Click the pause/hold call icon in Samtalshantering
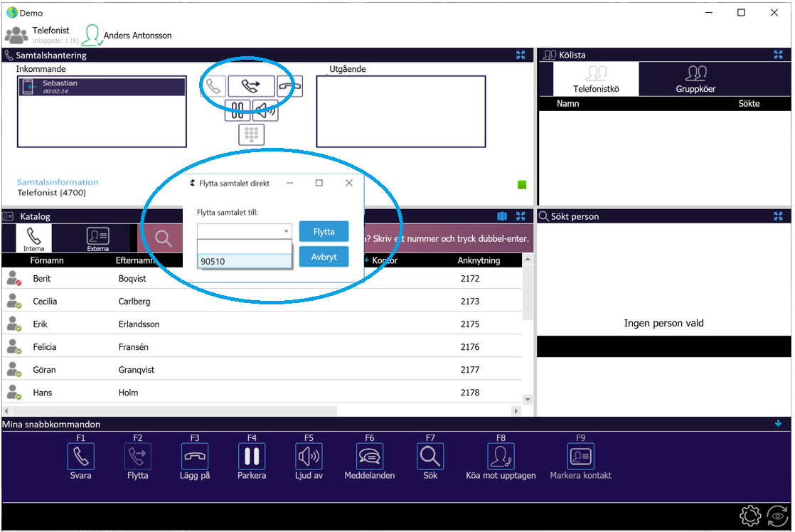The width and height of the screenshot is (795, 532). [238, 110]
